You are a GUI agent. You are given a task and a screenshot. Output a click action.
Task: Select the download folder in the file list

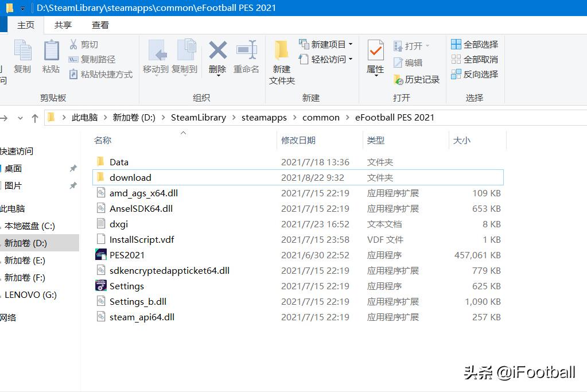130,177
